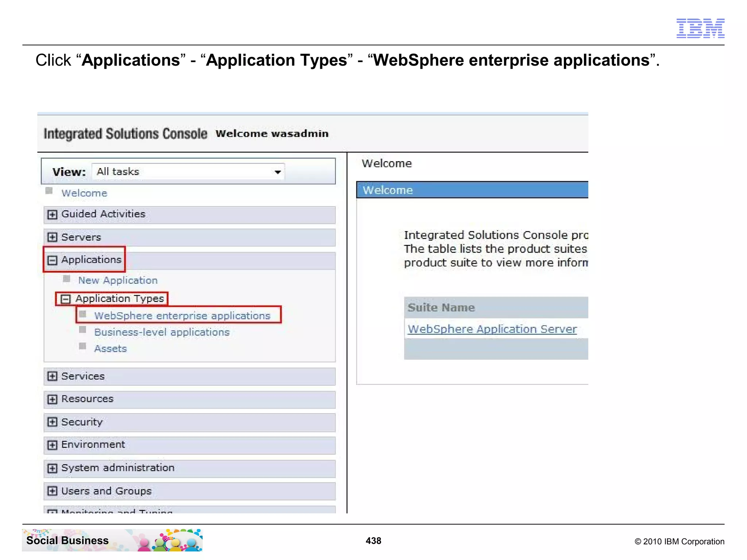Click the Users and Groups label

tap(106, 491)
